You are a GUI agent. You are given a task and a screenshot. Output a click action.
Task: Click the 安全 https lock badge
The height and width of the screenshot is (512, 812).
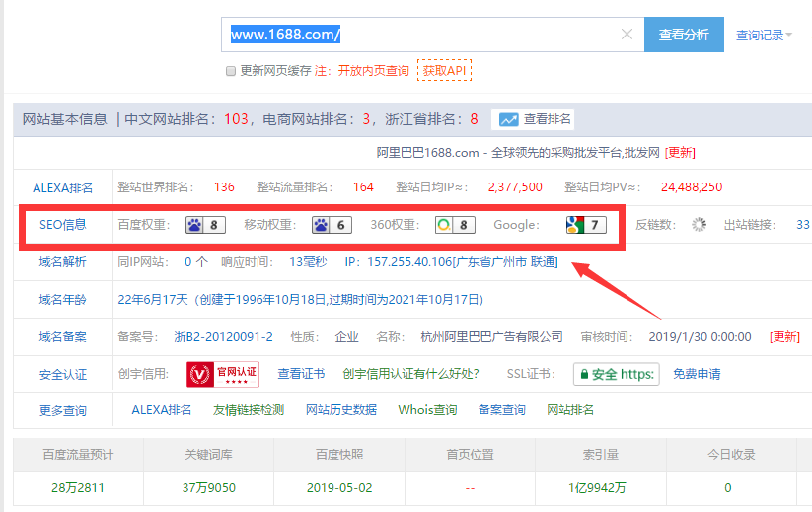click(x=617, y=374)
